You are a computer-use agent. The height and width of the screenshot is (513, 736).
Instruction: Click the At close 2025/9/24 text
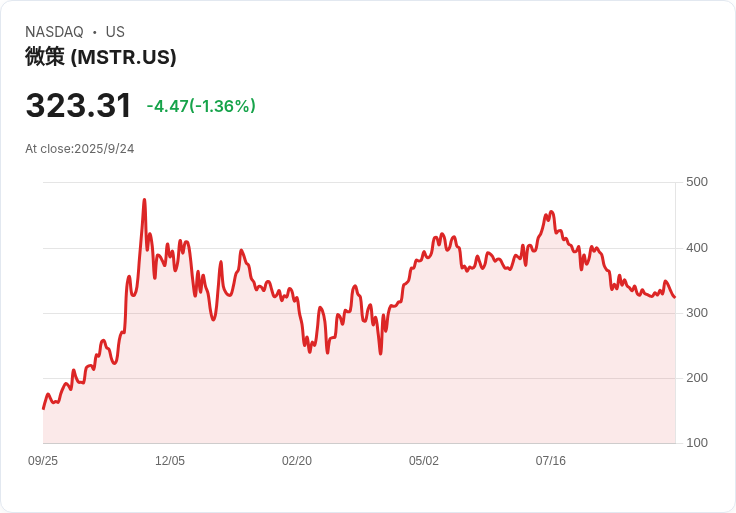(80, 149)
